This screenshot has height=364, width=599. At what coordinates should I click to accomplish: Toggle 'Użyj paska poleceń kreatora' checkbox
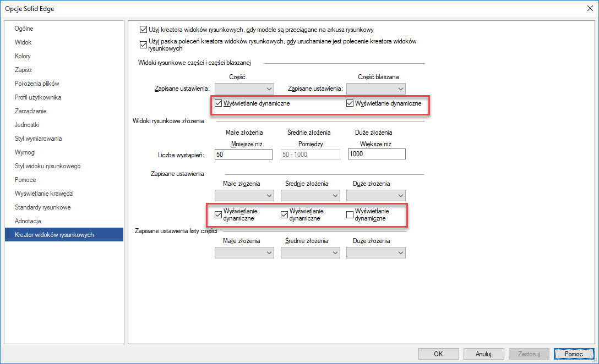tap(143, 45)
